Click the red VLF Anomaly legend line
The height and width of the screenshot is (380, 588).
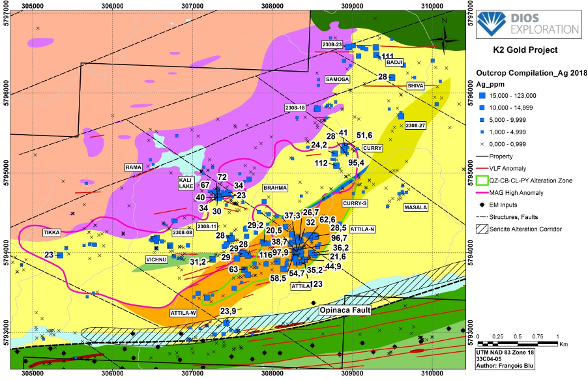(484, 169)
